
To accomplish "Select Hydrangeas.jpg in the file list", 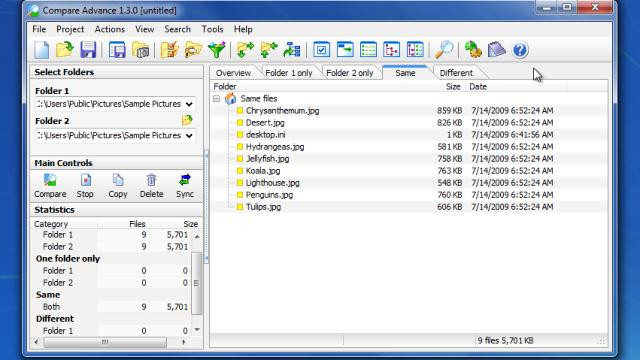I will coord(275,147).
